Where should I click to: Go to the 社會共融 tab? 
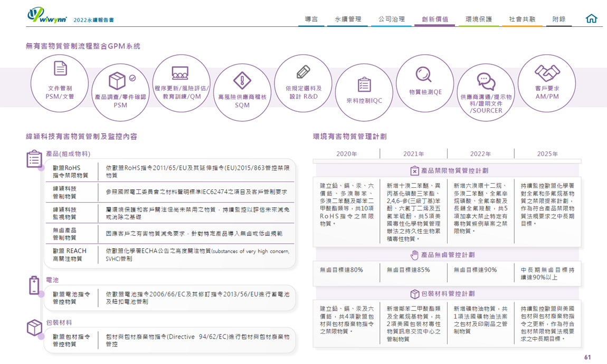tap(521, 20)
